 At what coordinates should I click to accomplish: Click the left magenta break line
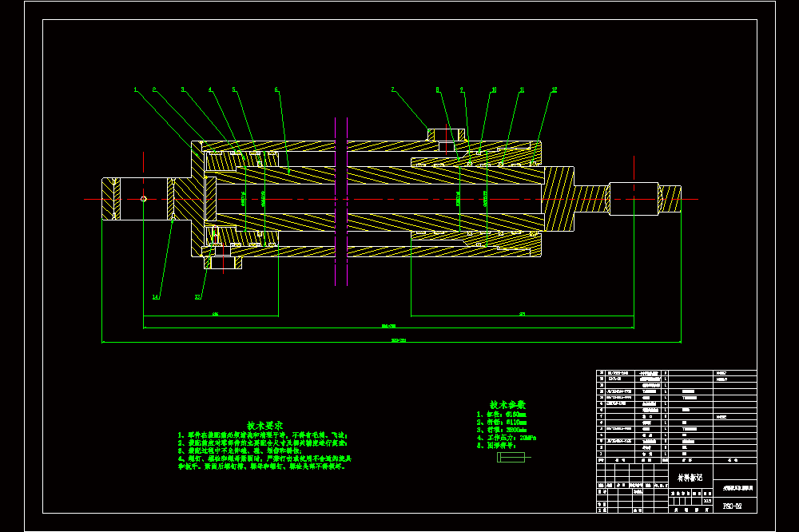pos(336,201)
